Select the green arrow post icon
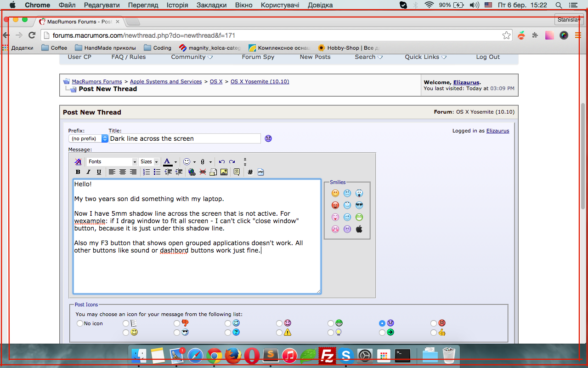588x368 pixels. point(382,333)
